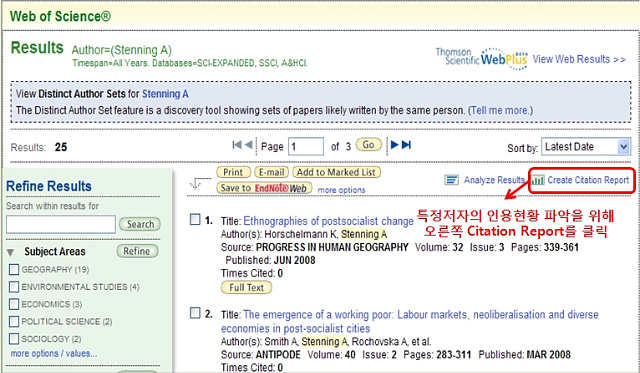
Task: Tick the checkbox for result 1
Action: point(195,220)
